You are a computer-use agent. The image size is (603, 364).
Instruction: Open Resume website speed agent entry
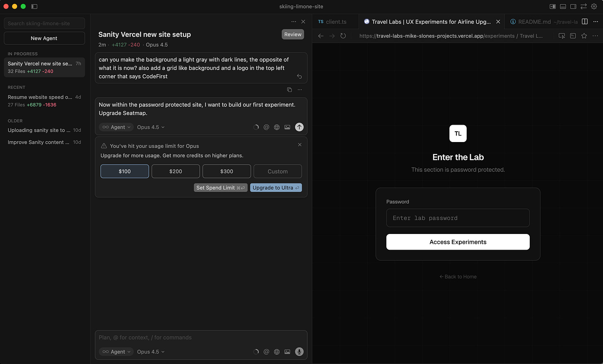coord(44,101)
